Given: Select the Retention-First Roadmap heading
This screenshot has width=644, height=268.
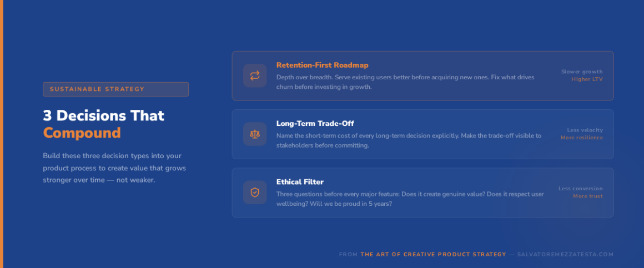Looking at the screenshot, I should [322, 65].
